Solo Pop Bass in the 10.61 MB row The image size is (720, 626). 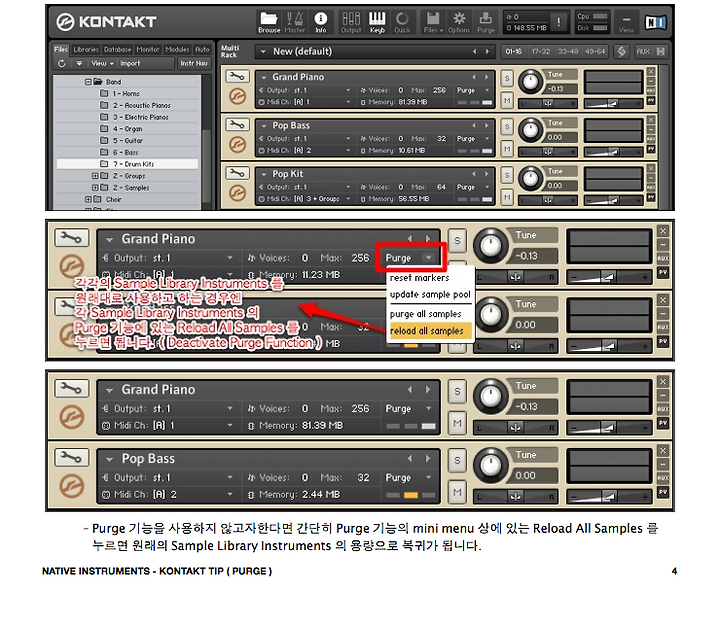pyautogui.click(x=506, y=126)
